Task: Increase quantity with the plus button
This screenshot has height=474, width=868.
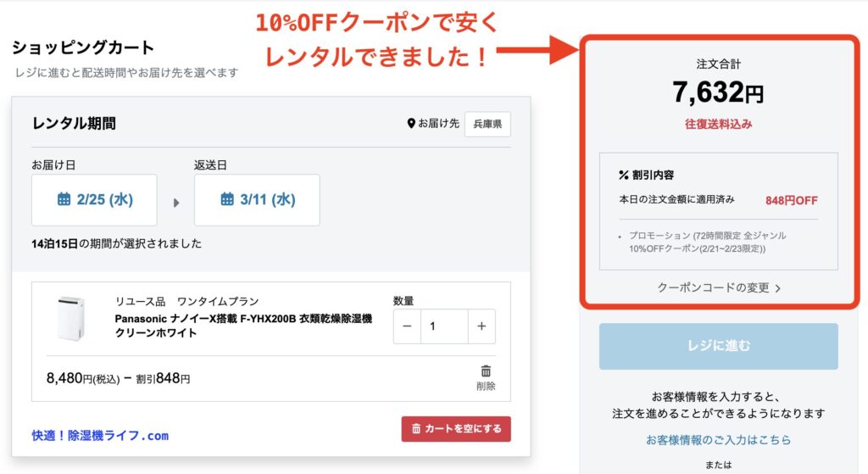Action: pyautogui.click(x=481, y=326)
